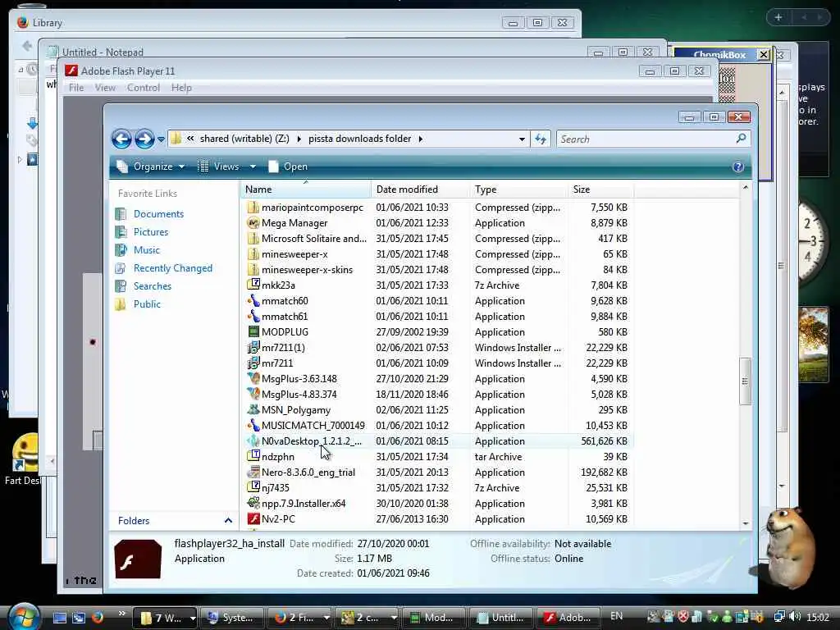This screenshot has height=630, width=840.
Task: Open Music favorite link
Action: 147,250
